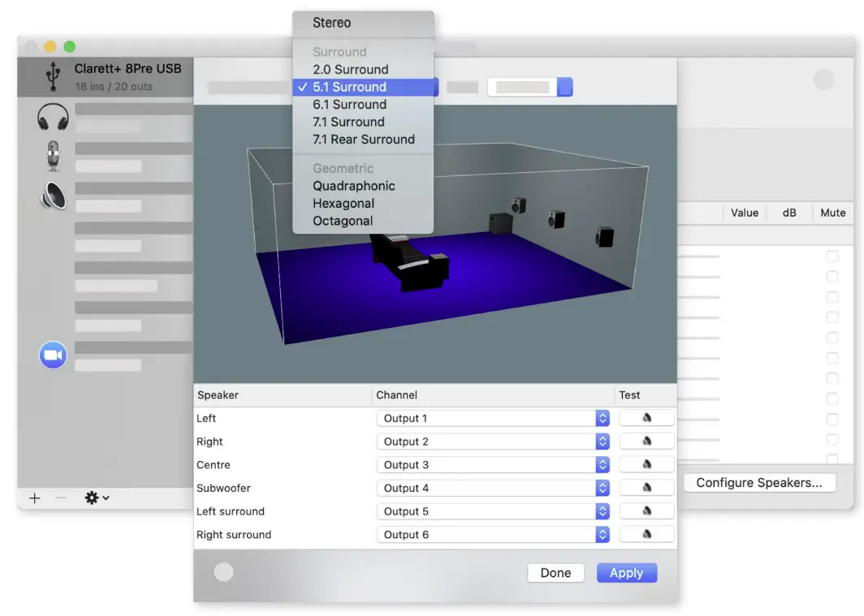The image size is (864, 616).
Task: Choose Quadraphonic layout
Action: (363, 186)
